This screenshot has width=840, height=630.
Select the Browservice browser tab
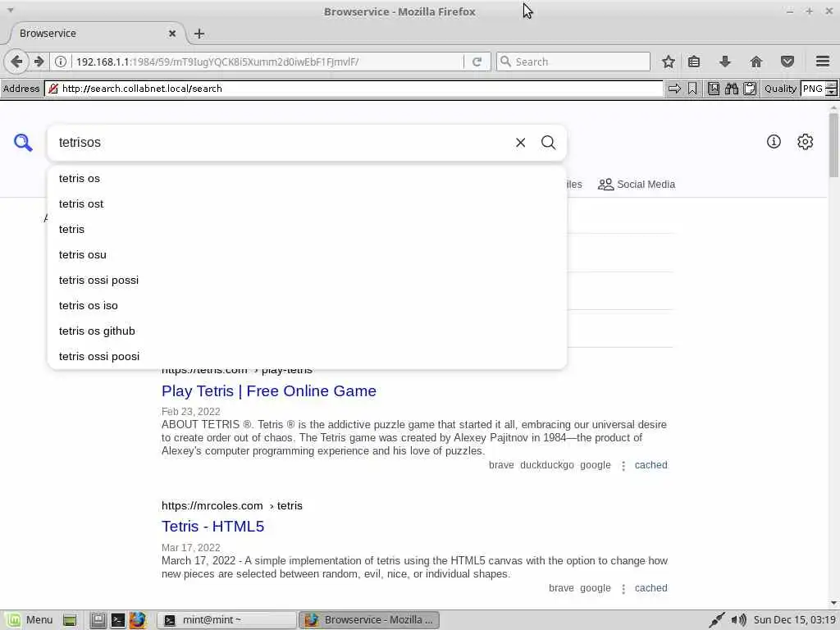[x=95, y=33]
